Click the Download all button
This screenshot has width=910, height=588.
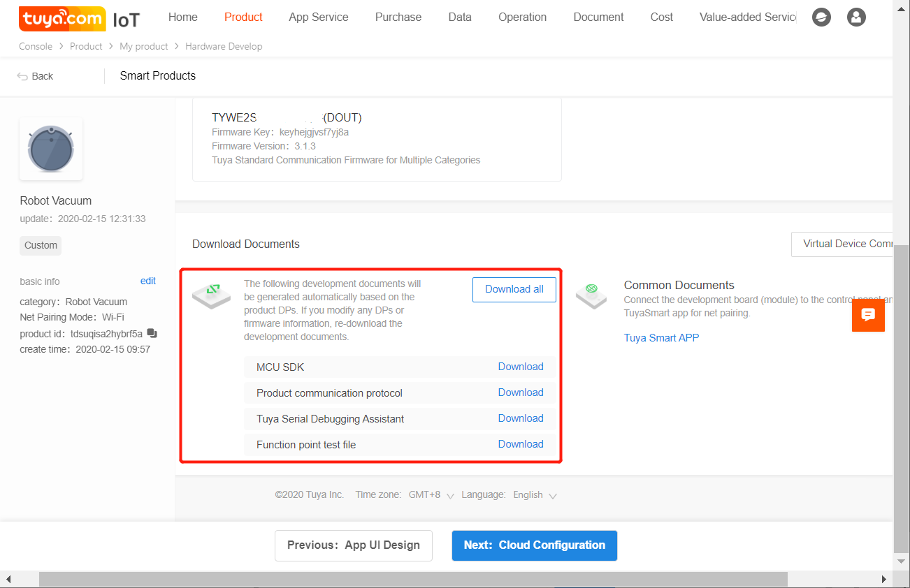coord(514,289)
